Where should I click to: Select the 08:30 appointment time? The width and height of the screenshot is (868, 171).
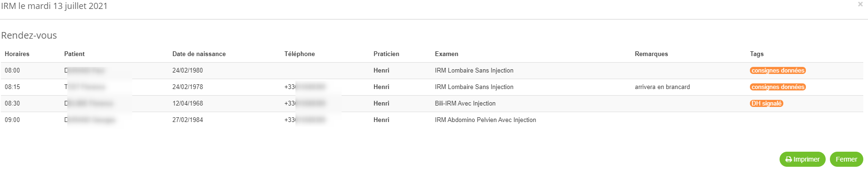[12, 104]
